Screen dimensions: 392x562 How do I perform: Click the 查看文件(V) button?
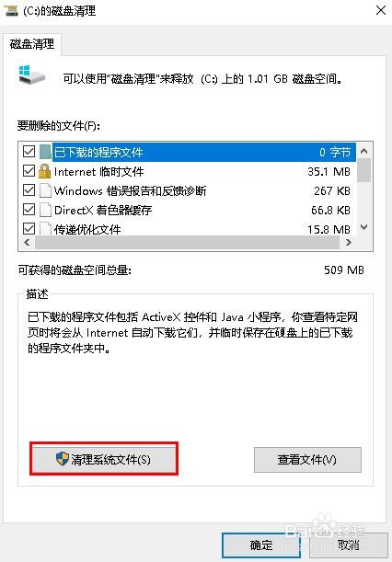pos(307,460)
